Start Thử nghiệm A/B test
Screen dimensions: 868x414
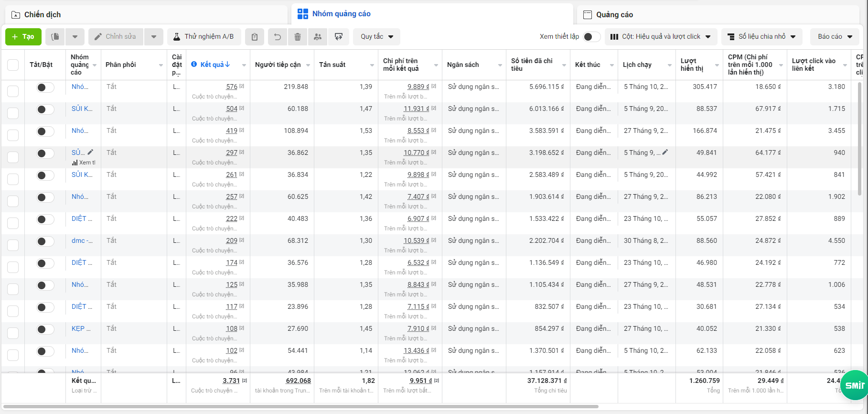(x=204, y=37)
